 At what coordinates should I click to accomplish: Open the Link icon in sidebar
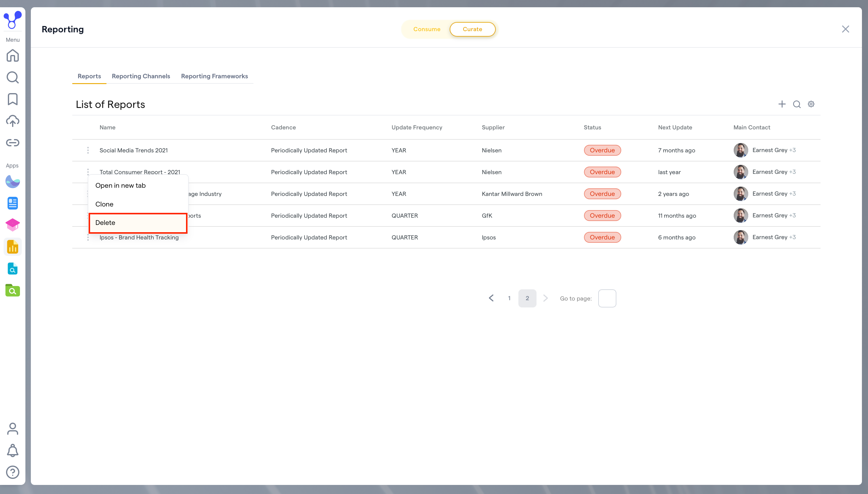point(13,142)
